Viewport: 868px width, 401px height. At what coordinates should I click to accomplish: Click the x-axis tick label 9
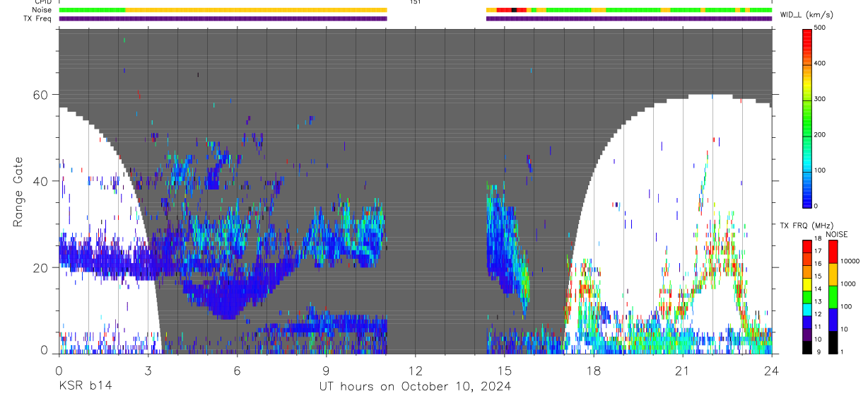[x=326, y=371]
